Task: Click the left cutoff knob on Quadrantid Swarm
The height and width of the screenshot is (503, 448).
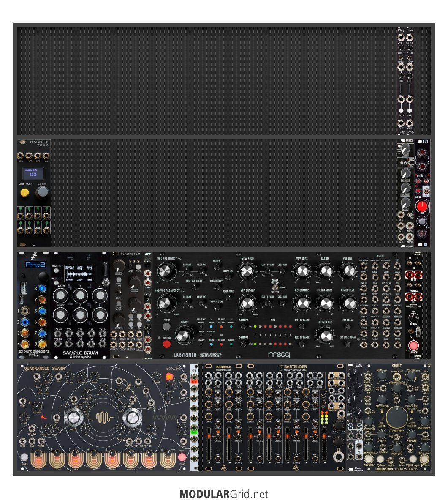Action: (74, 417)
